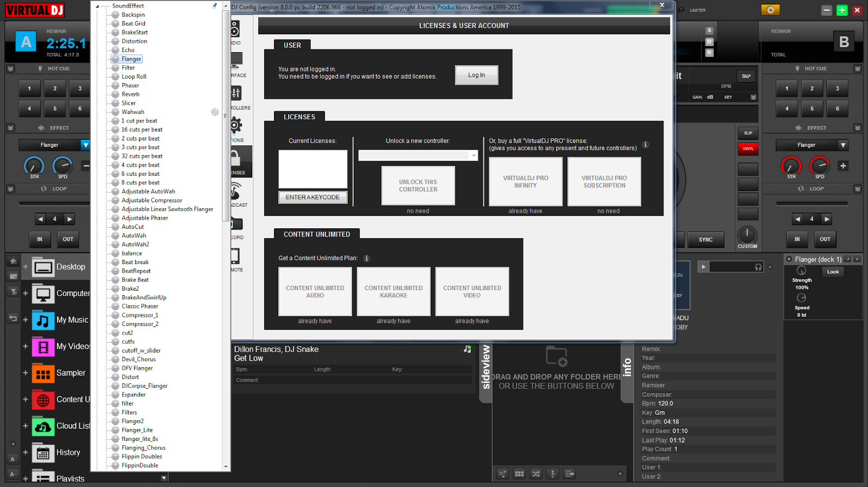Open the left deck Flanger effect dropdown arrow

85,145
